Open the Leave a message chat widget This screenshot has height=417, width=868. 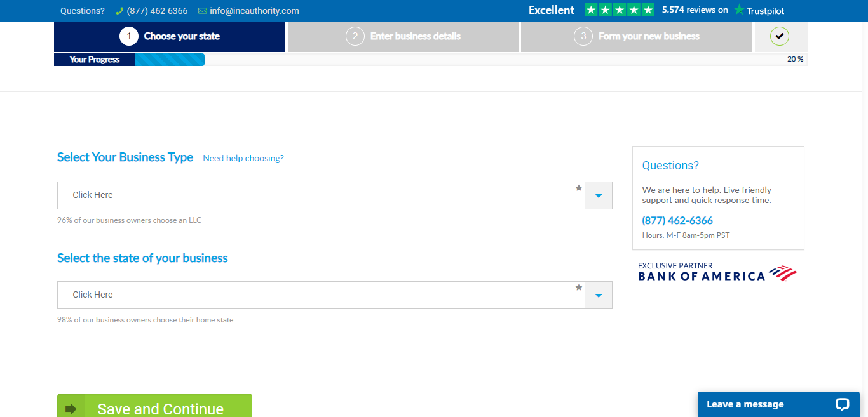click(778, 404)
